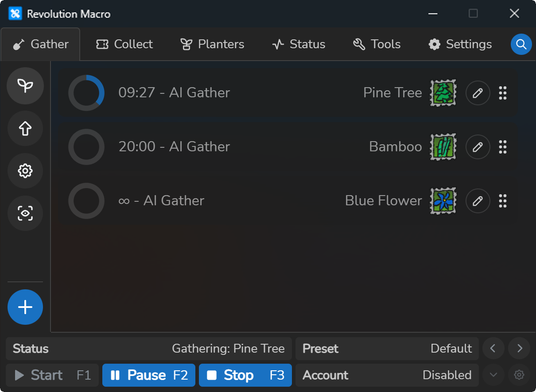Click the Blue Flower progress ring
The width and height of the screenshot is (536, 392).
(86, 201)
